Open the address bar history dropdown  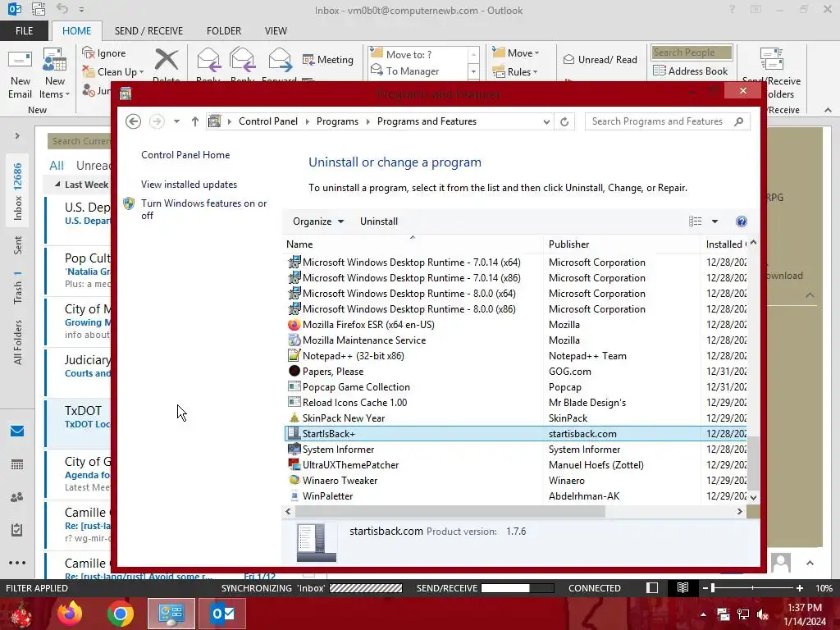546,121
